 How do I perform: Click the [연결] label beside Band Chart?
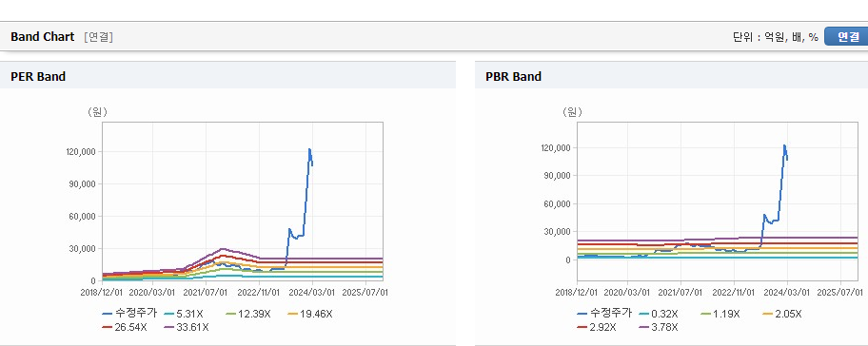pyautogui.click(x=99, y=37)
